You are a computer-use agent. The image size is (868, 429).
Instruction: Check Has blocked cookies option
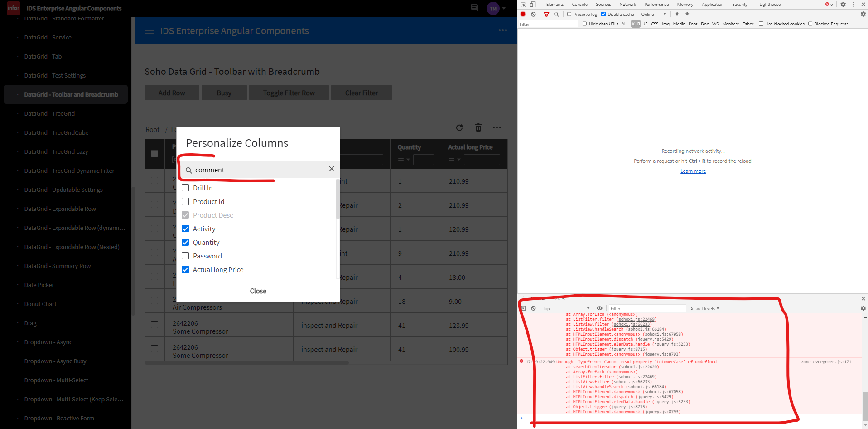761,24
